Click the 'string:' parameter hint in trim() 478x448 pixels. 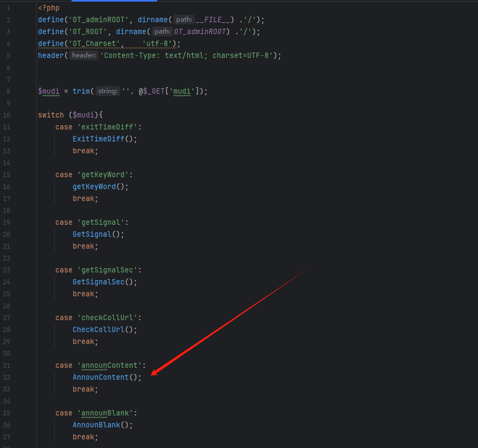(108, 92)
